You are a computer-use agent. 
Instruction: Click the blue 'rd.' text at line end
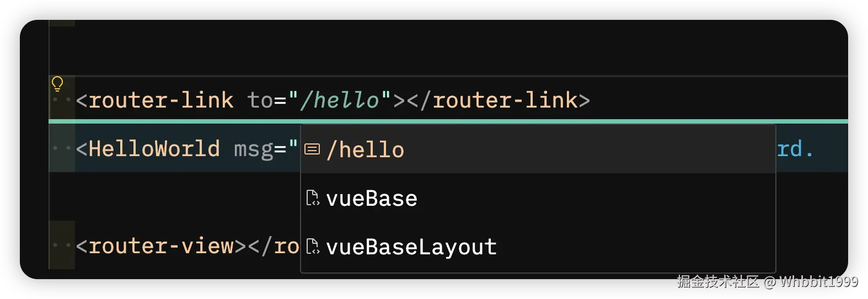[795, 149]
